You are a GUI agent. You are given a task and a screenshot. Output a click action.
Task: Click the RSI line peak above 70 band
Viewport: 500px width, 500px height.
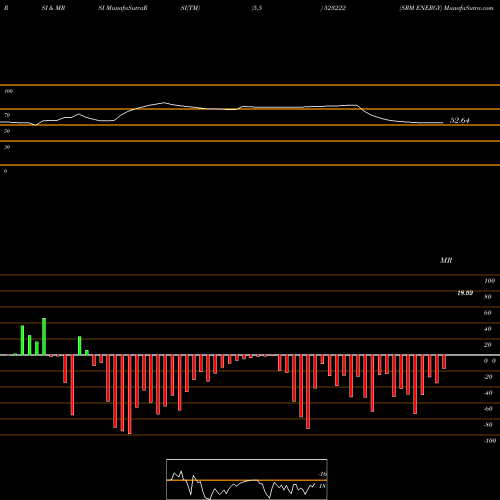tap(164, 103)
